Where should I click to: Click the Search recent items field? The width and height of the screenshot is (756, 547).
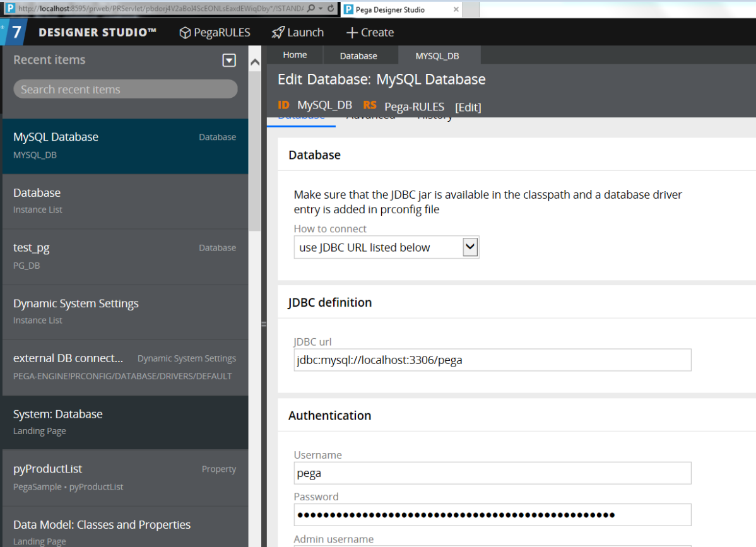click(126, 89)
